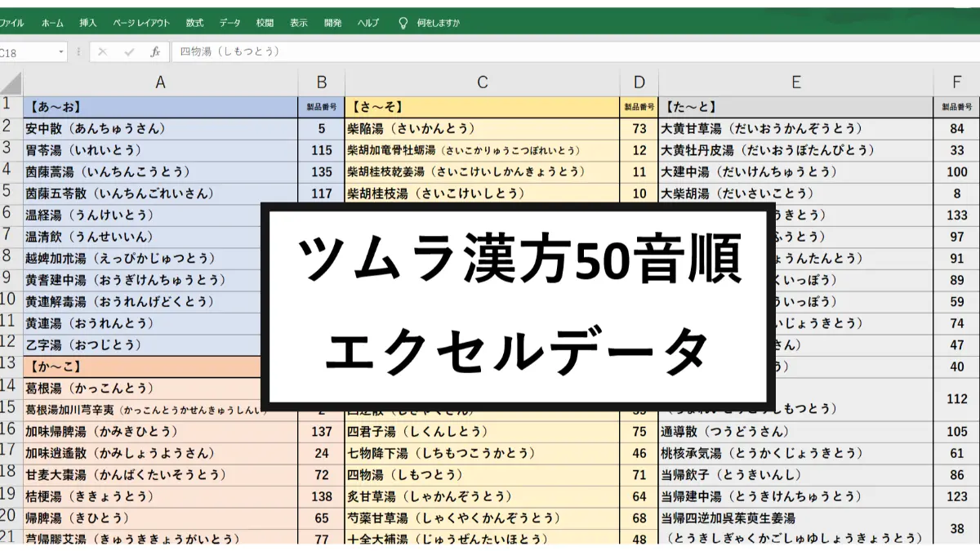Select cell 葛根湯（かっこんとう）

[x=141, y=388]
